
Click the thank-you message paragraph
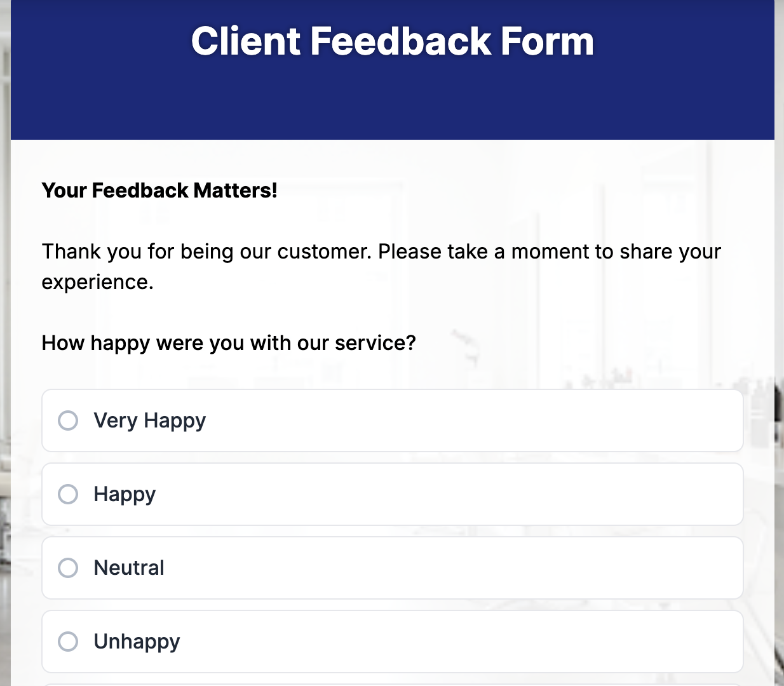coord(381,252)
